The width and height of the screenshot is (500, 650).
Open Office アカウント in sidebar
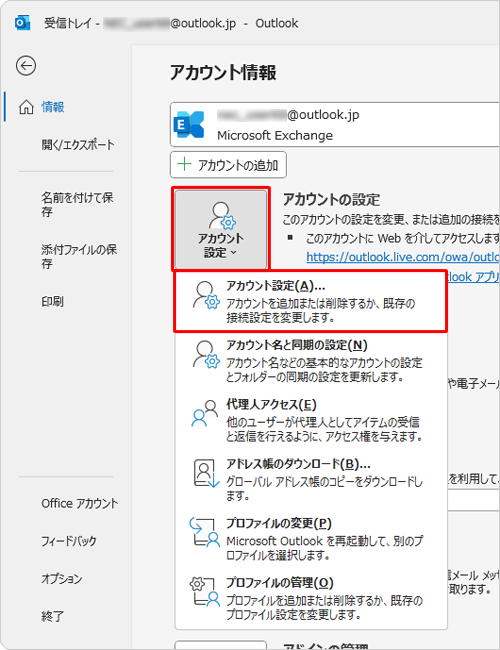[x=80, y=503]
